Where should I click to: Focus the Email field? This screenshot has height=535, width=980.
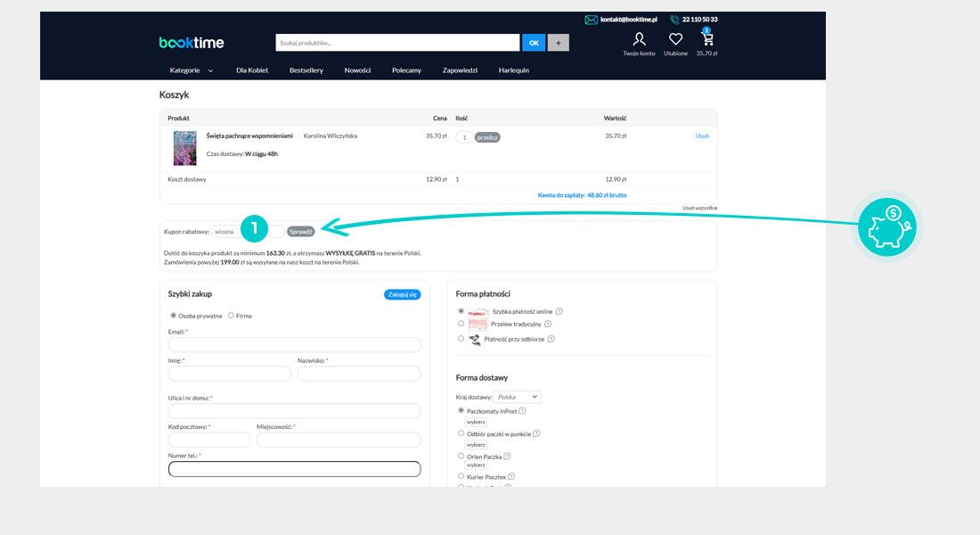(294, 345)
